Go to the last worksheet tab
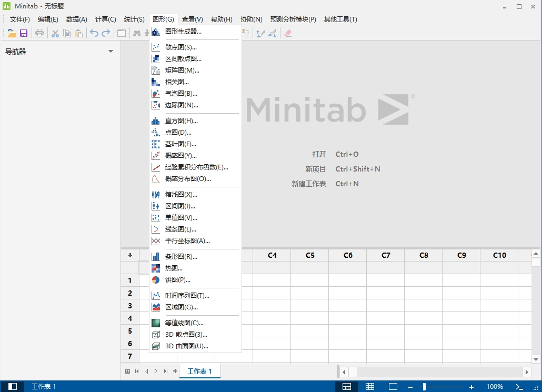The height and width of the screenshot is (392, 542). 166,371
